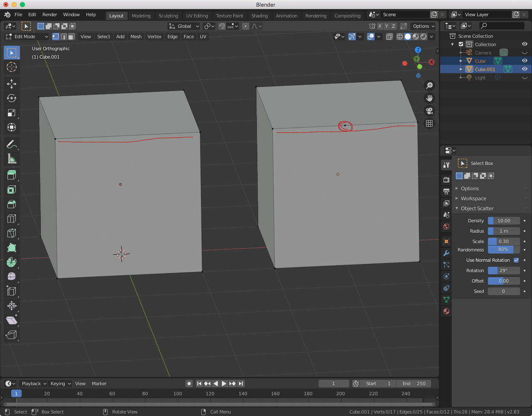The image size is (532, 416).
Task: Select the Shrink/Fatten tool
Action: click(12, 306)
